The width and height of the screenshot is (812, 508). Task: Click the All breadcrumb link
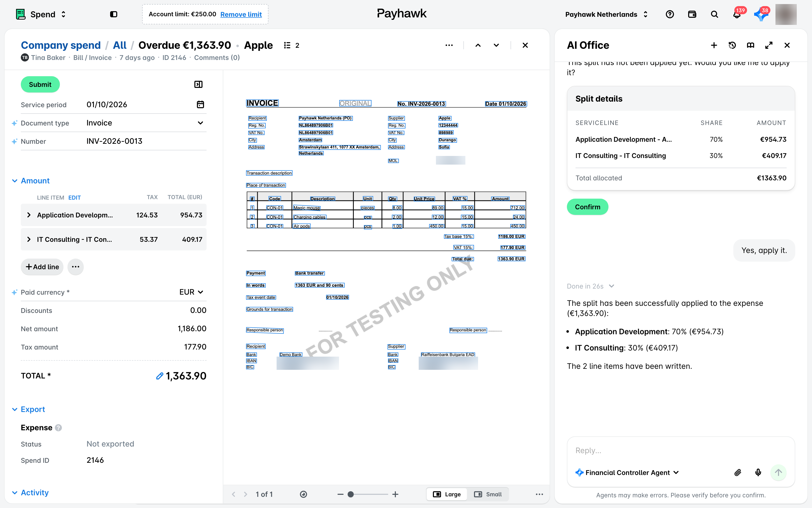click(120, 45)
